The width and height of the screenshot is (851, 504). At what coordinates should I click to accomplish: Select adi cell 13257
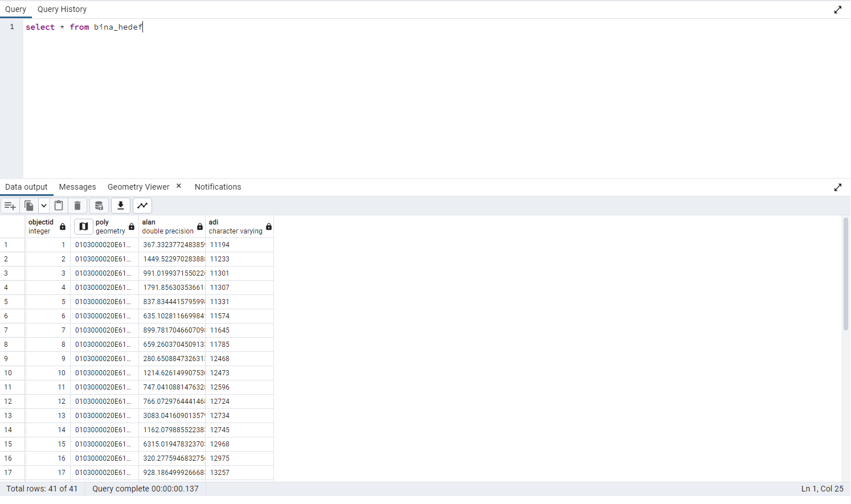[x=239, y=473]
